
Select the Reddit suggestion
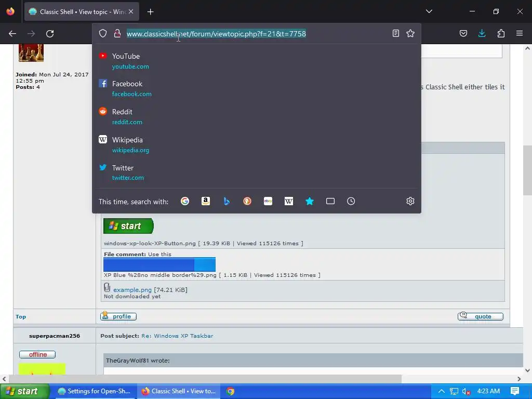pos(257,117)
